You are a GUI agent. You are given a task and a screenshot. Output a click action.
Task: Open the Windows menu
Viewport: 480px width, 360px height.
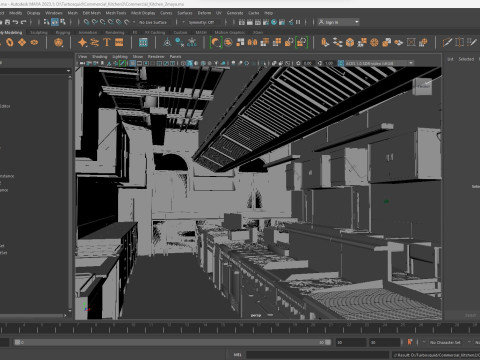[x=54, y=13]
